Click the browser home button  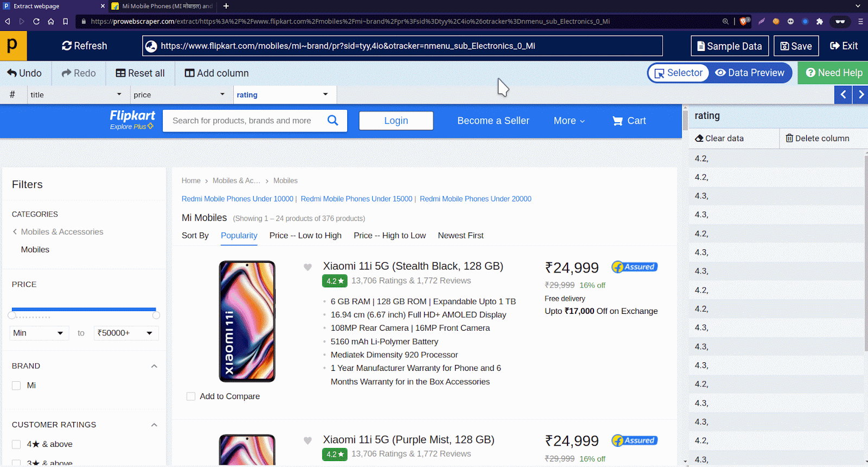(x=51, y=21)
